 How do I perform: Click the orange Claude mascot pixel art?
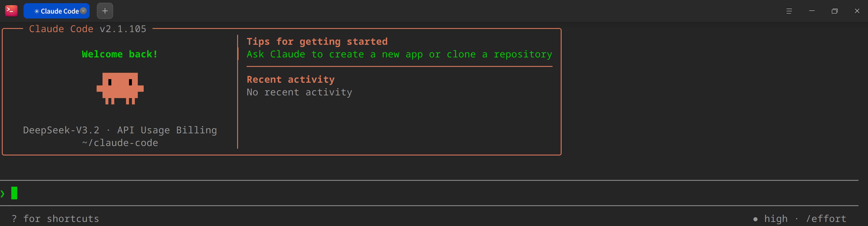[x=120, y=88]
